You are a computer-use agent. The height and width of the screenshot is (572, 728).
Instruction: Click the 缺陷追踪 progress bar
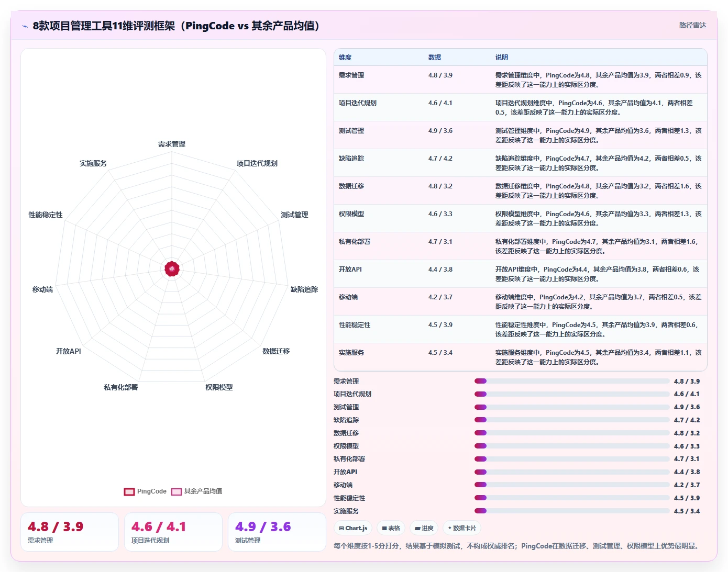coord(572,420)
